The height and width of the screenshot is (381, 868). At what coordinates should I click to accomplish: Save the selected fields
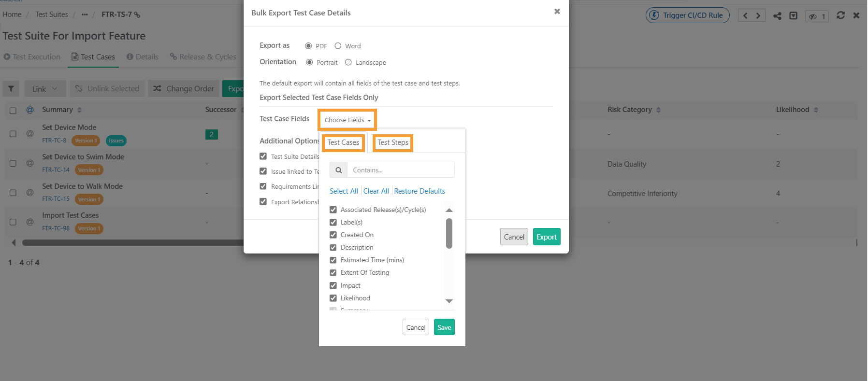tap(444, 327)
